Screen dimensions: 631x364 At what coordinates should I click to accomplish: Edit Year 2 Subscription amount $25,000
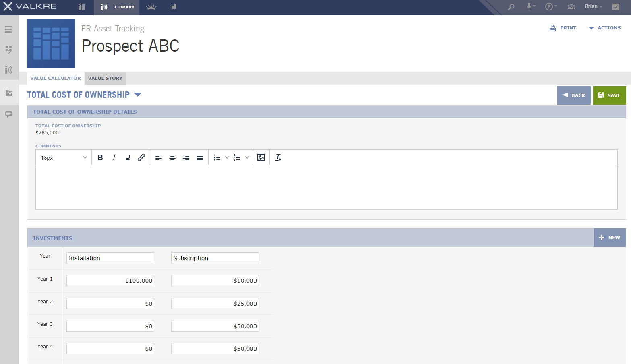(215, 304)
